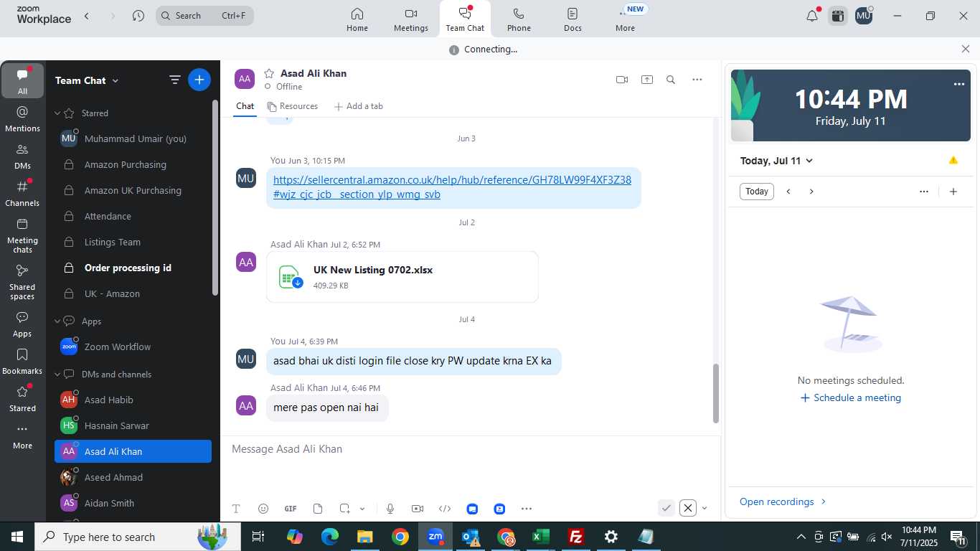Click the Today button in calendar panel
This screenshot has height=551, width=980.
click(757, 192)
